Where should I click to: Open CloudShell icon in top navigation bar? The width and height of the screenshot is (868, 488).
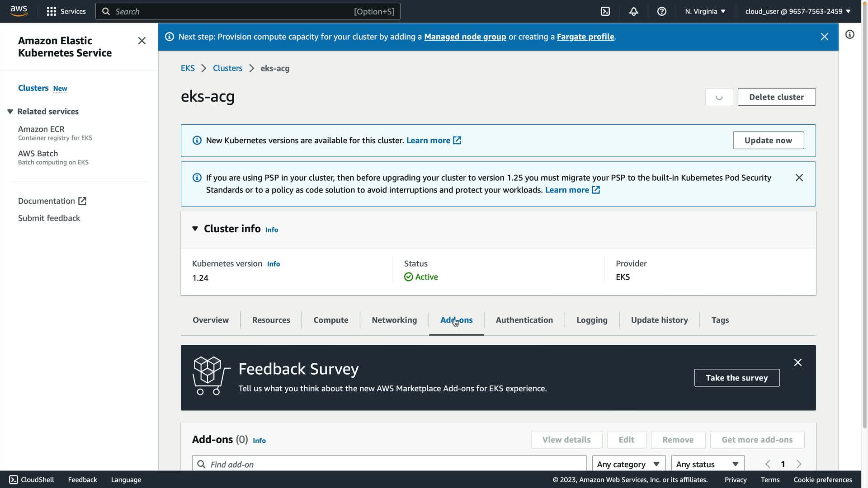coord(605,11)
